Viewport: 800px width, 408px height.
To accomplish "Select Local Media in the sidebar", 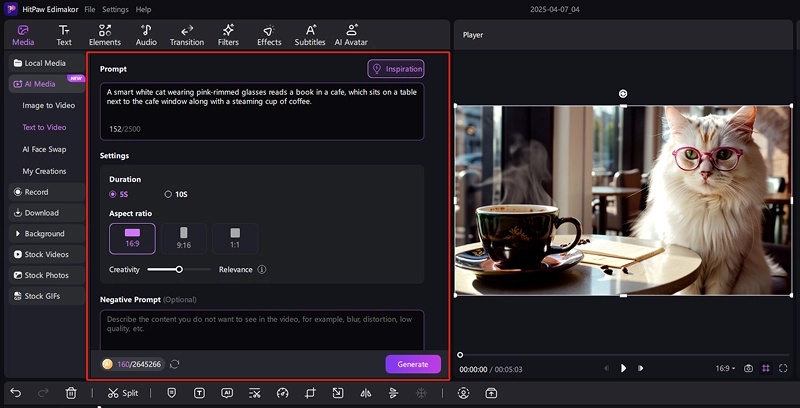I will 46,63.
